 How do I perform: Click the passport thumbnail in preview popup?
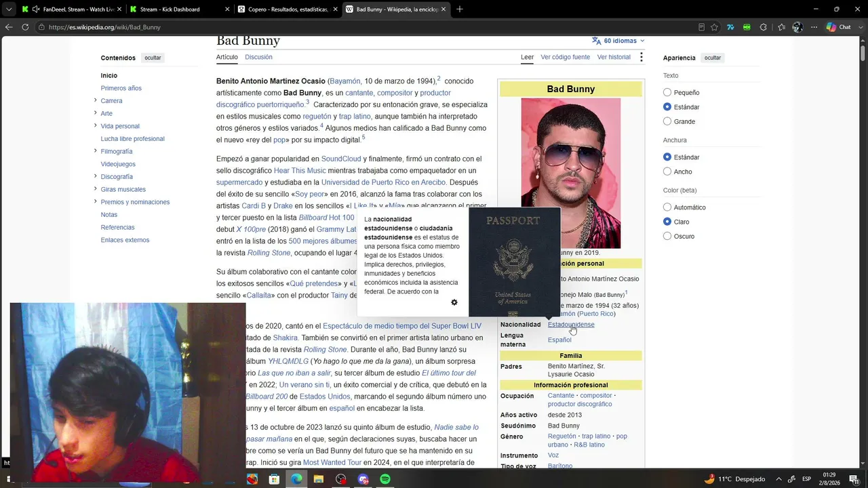515,262
